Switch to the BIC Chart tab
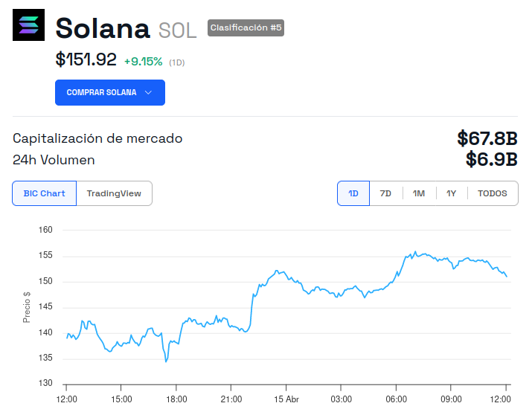The width and height of the screenshot is (532, 409). tap(44, 193)
